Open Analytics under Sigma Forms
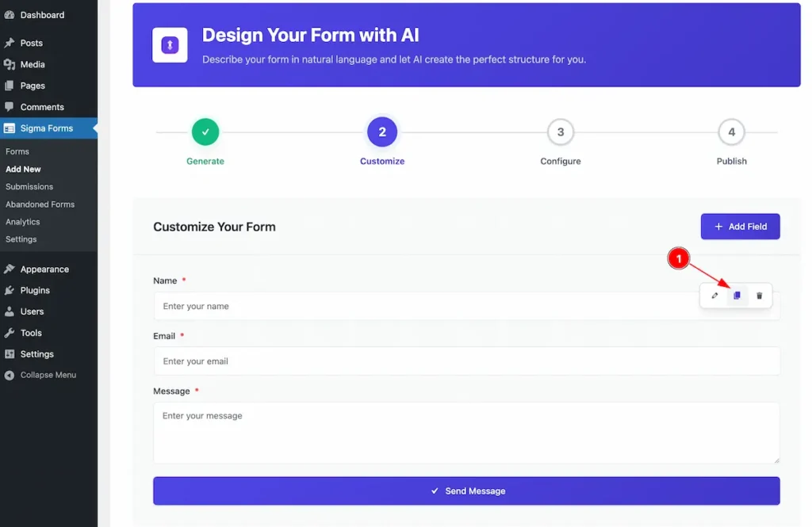812x527 pixels. click(22, 222)
